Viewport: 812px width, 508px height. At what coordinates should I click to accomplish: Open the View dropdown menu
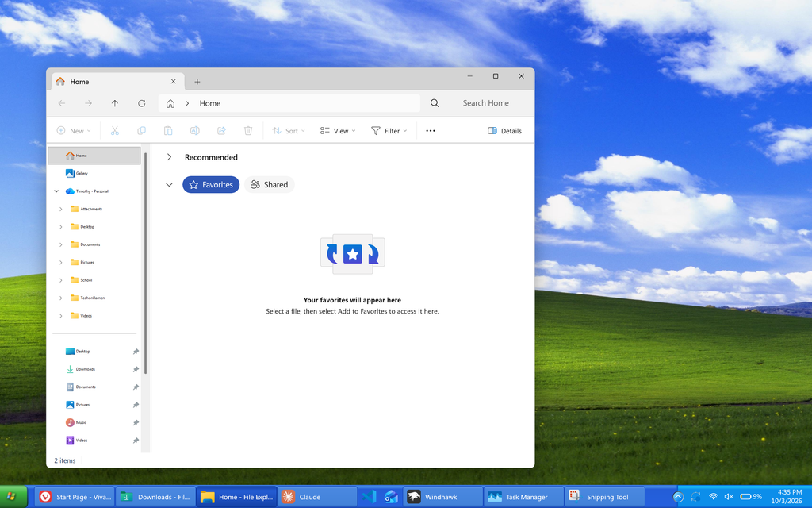point(338,131)
